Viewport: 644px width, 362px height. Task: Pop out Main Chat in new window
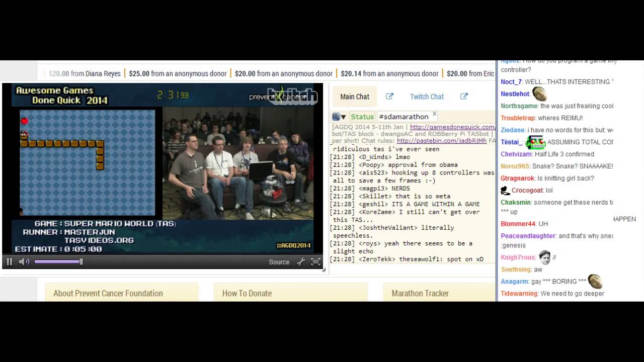point(389,96)
